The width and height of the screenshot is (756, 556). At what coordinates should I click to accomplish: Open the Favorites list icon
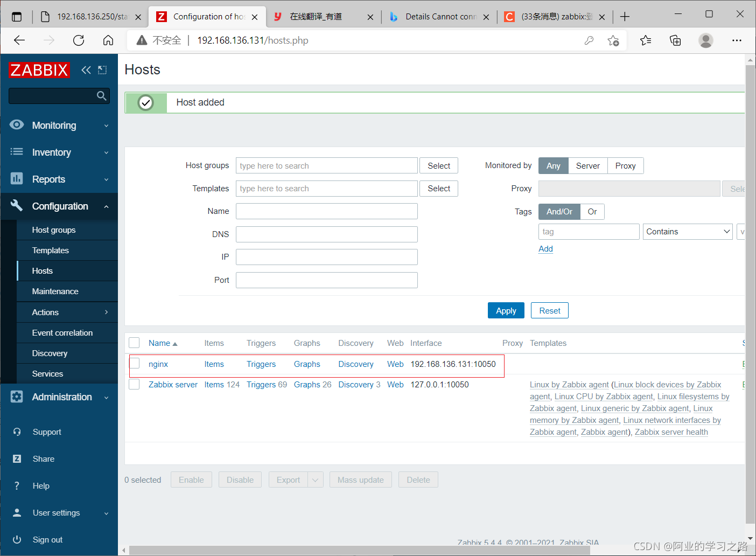[x=646, y=40]
